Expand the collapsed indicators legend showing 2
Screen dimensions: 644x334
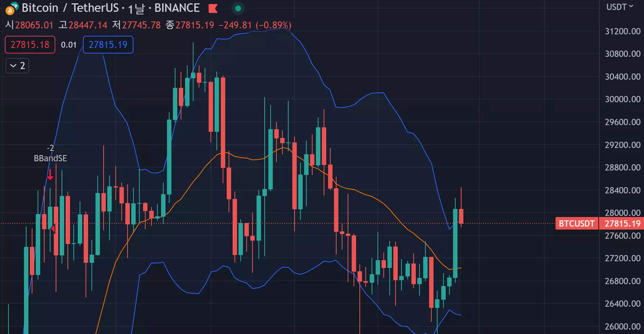pos(17,66)
